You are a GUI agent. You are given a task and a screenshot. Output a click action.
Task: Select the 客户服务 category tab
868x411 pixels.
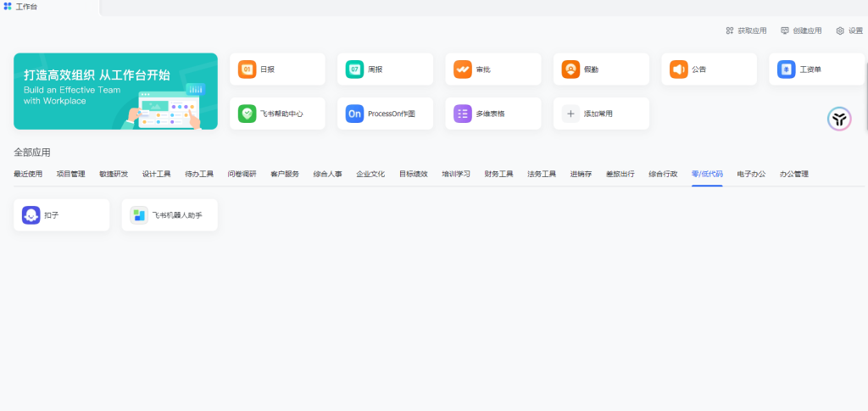[285, 175]
